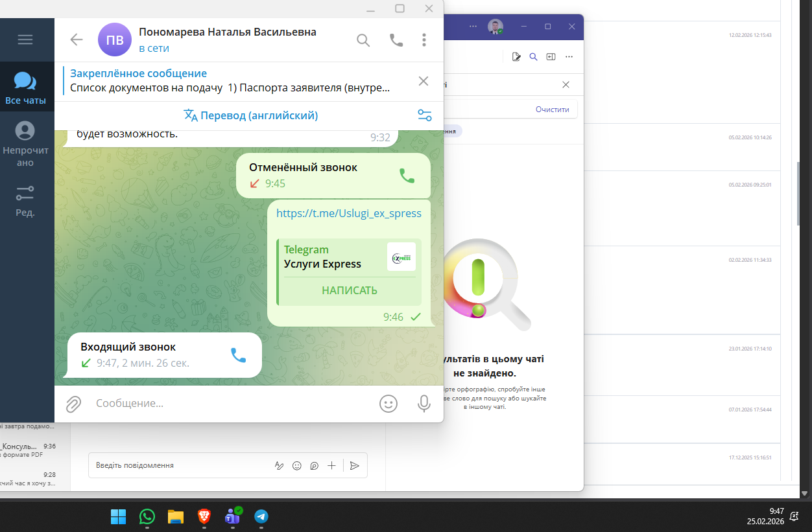Screen dimensions: 812x532
Task: Attach a file with paperclip icon
Action: click(x=74, y=404)
